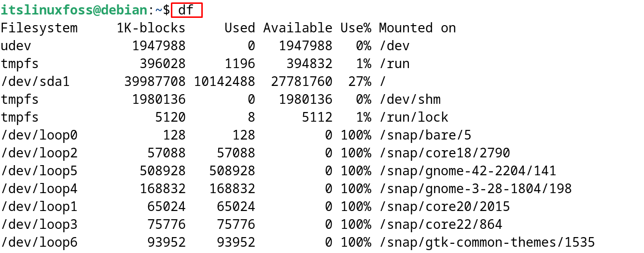Select the /dev/loop1 entry
Viewport: 644px width, 253px height.
[x=39, y=207]
